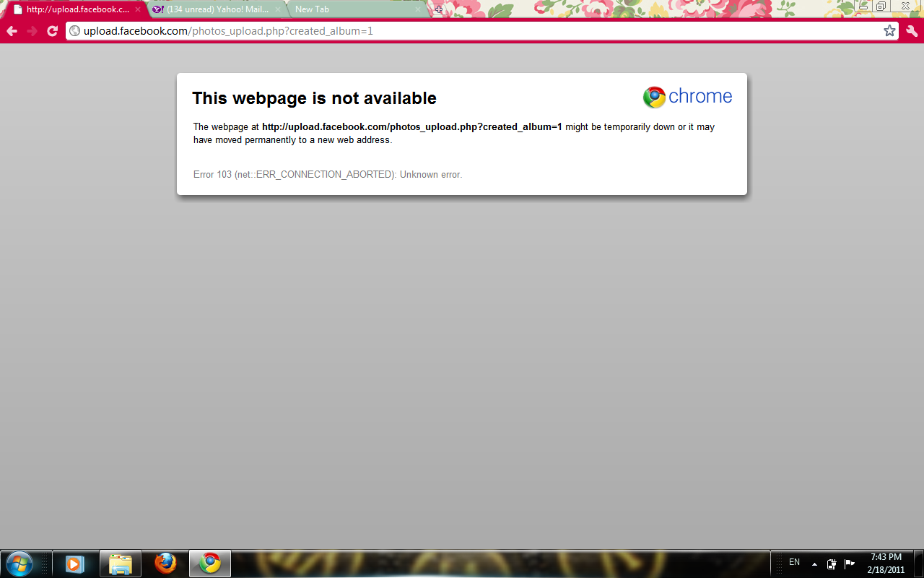This screenshot has height=578, width=924.
Task: Click the "This webpage is not available" heading
Action: 314,98
